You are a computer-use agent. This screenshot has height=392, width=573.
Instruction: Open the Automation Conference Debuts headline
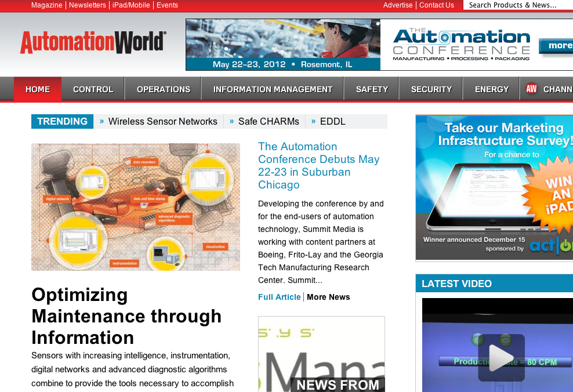(x=318, y=166)
